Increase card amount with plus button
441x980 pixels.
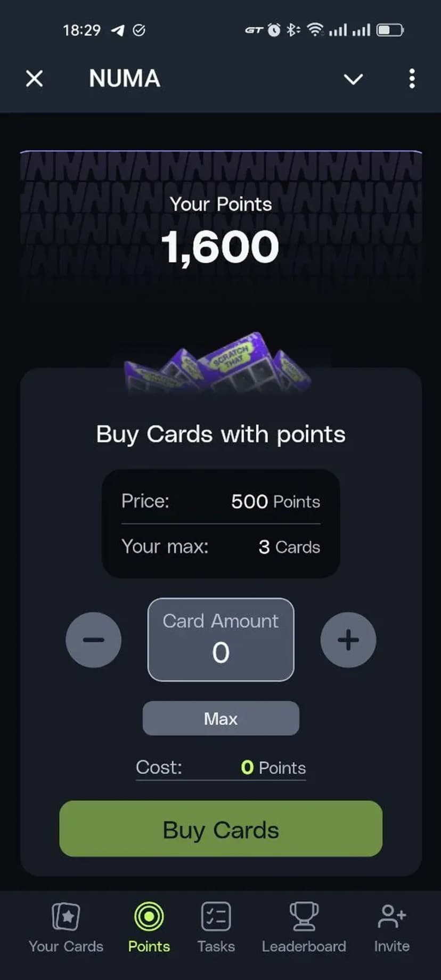tap(348, 640)
